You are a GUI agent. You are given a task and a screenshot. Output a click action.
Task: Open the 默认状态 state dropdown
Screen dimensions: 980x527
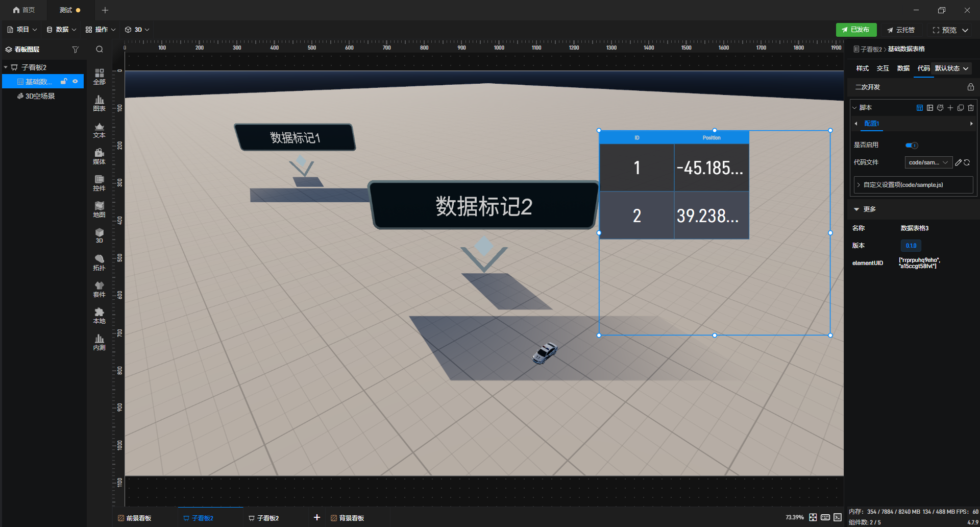coord(951,68)
